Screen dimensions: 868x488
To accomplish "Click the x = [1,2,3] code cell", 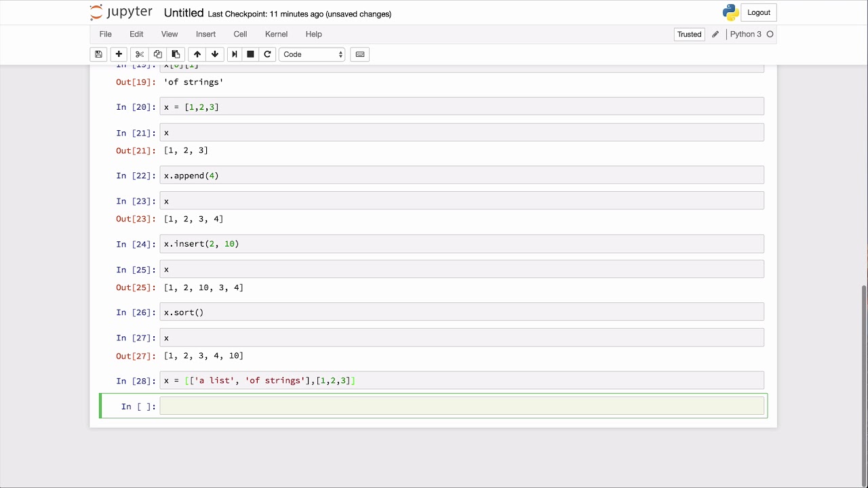I will 462,106.
